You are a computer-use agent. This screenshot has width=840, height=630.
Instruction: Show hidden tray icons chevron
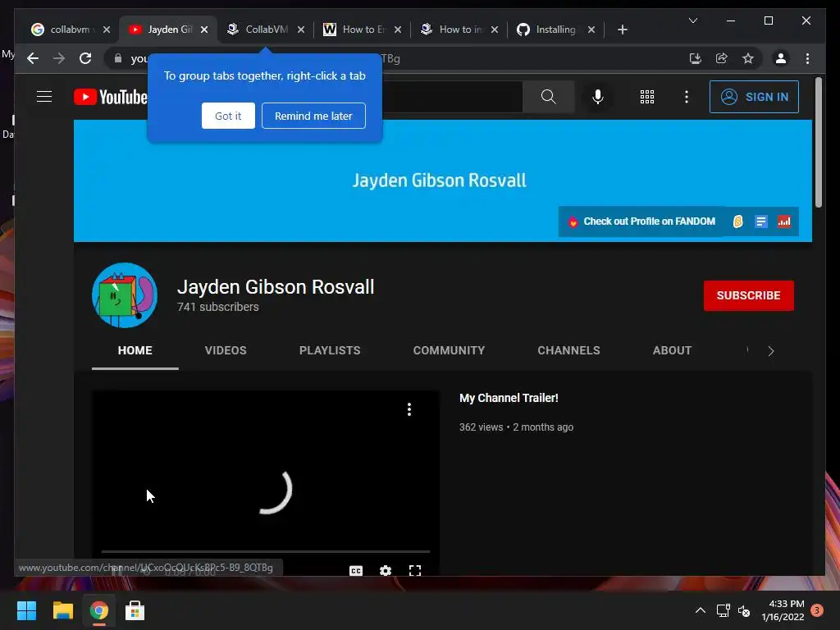pyautogui.click(x=700, y=610)
